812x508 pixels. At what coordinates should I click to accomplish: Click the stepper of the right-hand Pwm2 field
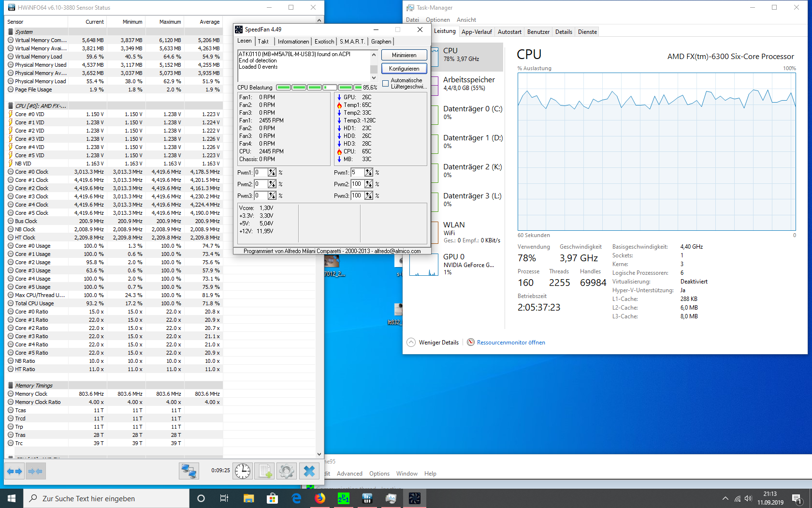369,184
